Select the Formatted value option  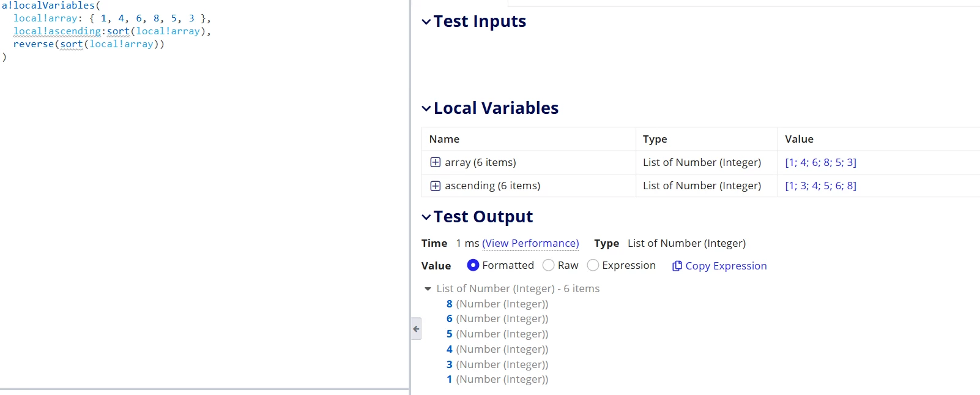(x=473, y=265)
